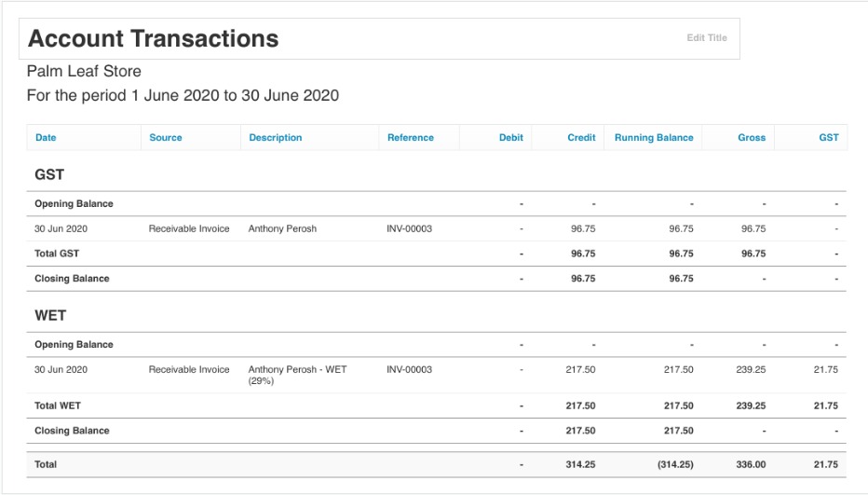
Task: Open Anthony Perosh transaction in GST section
Action: click(282, 228)
